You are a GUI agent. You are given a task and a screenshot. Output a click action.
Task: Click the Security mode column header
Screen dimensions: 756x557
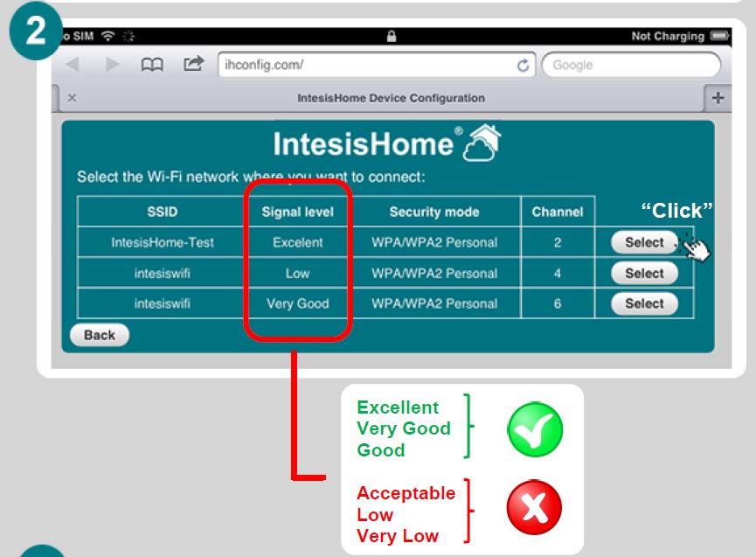coord(433,212)
